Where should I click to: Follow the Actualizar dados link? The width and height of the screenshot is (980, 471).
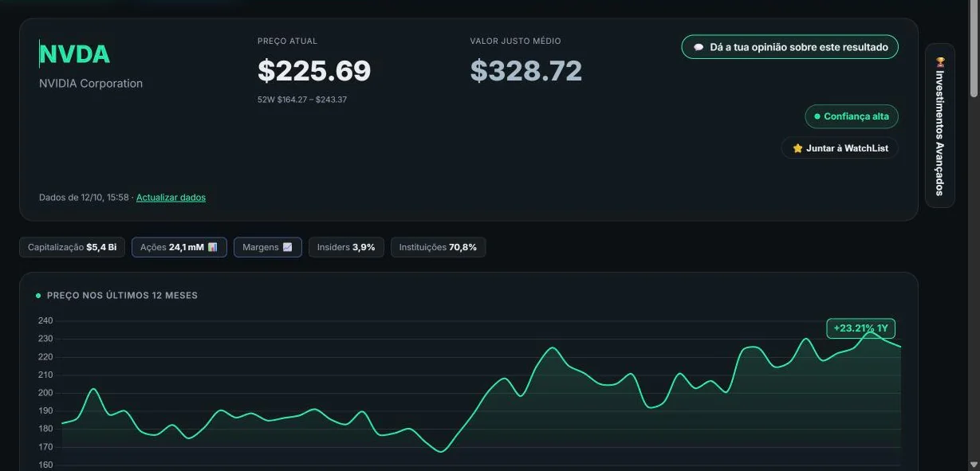click(171, 198)
